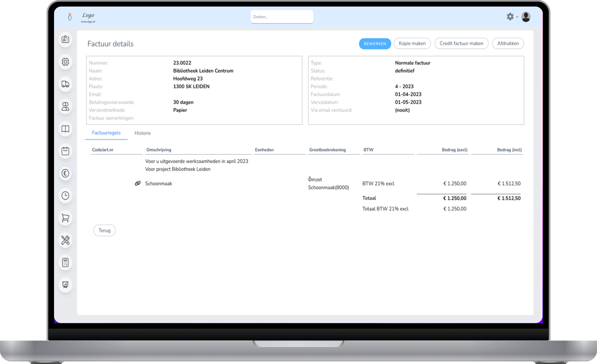Image resolution: width=597 pixels, height=364 pixels.
Task: Expand the settings gear dropdown
Action: [x=512, y=17]
